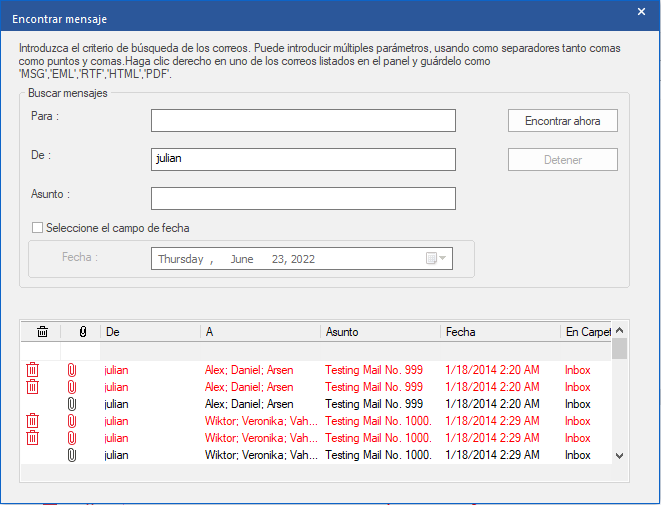Click the red trash icon in second Testing Mail No. 999 row
The height and width of the screenshot is (505, 661).
click(32, 387)
